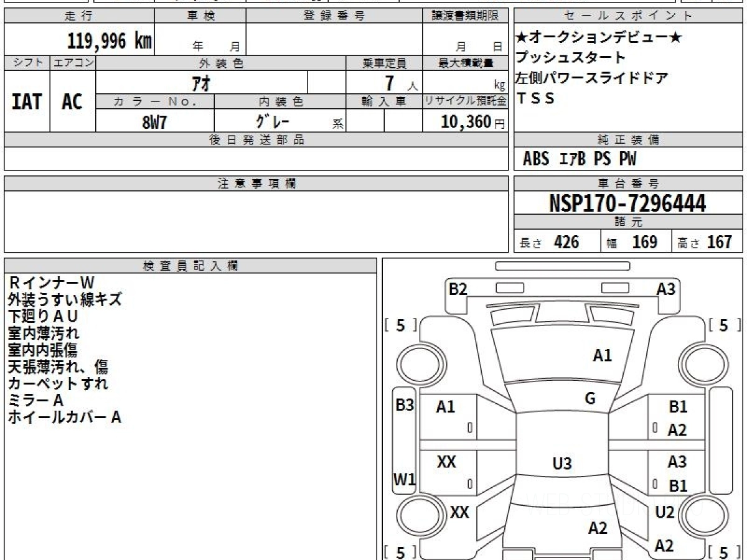This screenshot has height=560, width=747.
Task: Click the note 室内薄汚れ
Action: [44, 334]
